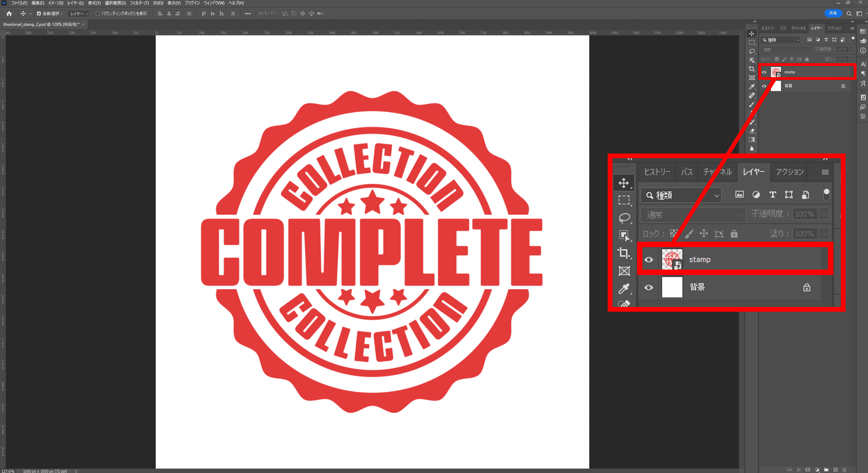Open the レイヤー auto-select target dropdown
The height and width of the screenshot is (473, 868).
point(79,13)
